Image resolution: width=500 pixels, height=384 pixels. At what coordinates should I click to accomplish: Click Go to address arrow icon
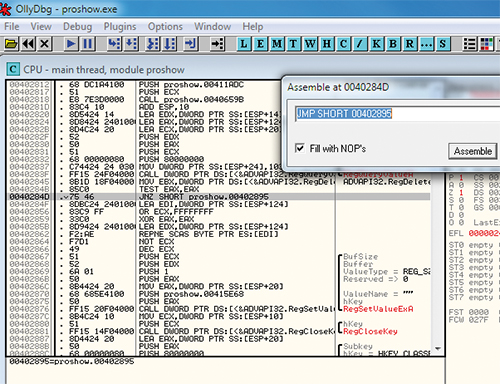tap(218, 44)
